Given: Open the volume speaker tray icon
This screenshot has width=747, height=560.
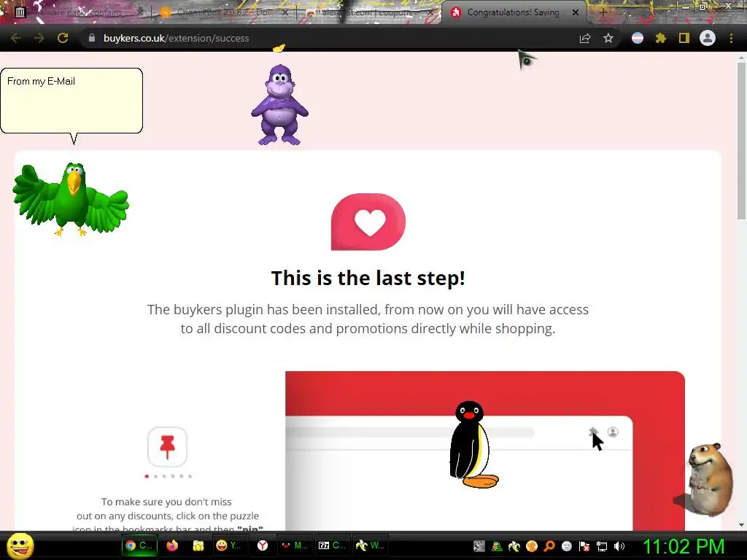Looking at the screenshot, I should [x=619, y=546].
